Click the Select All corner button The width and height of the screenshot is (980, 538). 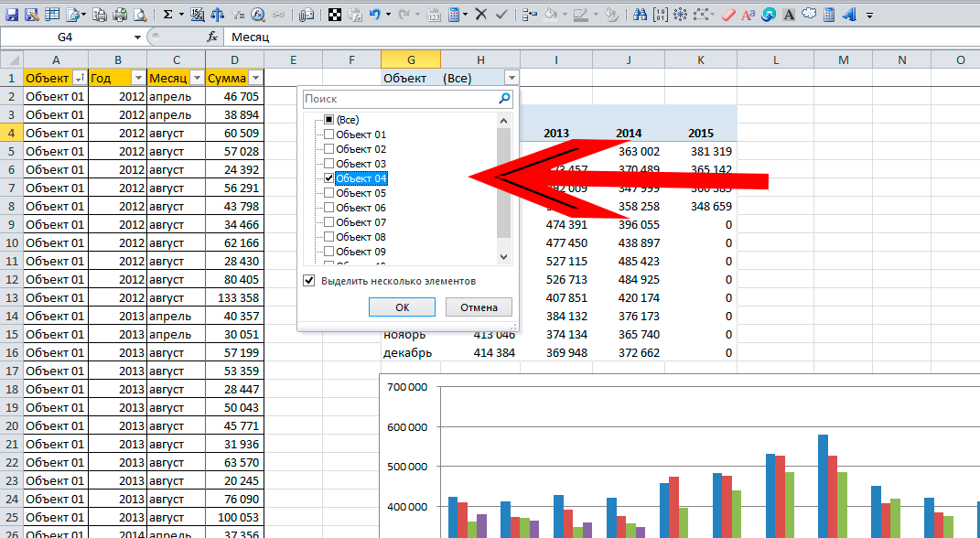point(12,60)
